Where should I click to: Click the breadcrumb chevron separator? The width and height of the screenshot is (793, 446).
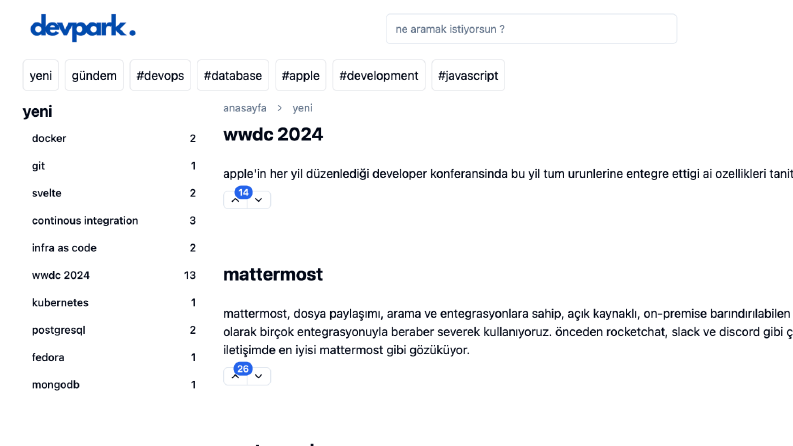pyautogui.click(x=279, y=108)
